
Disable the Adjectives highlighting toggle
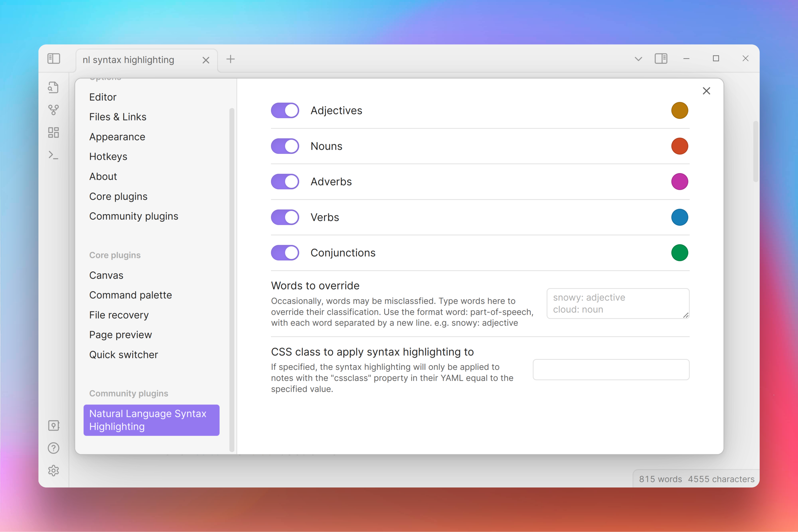285,110
